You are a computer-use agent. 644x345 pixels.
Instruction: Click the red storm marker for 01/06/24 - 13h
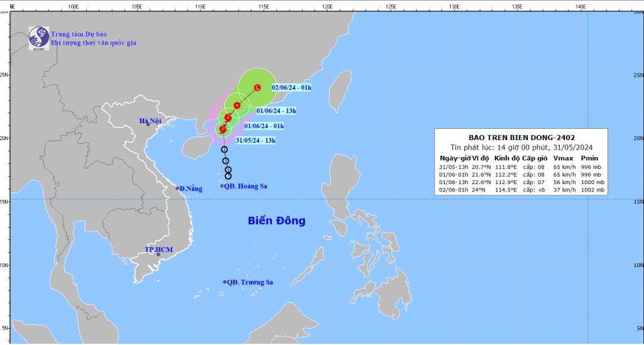[237, 105]
